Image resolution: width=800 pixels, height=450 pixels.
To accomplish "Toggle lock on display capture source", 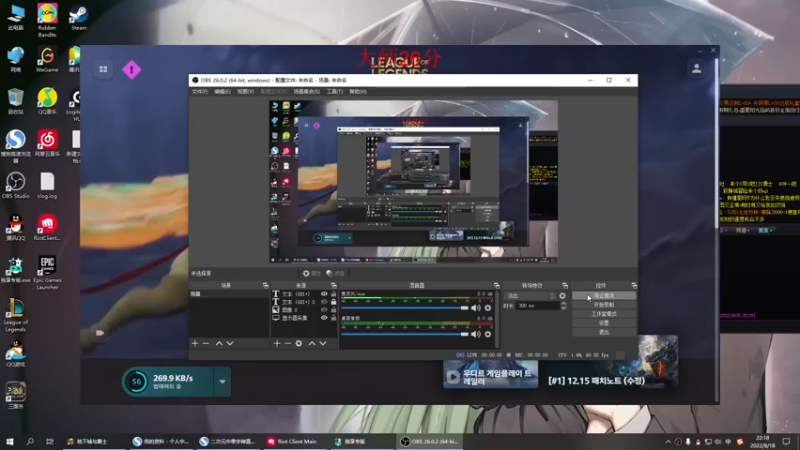I will (x=334, y=317).
